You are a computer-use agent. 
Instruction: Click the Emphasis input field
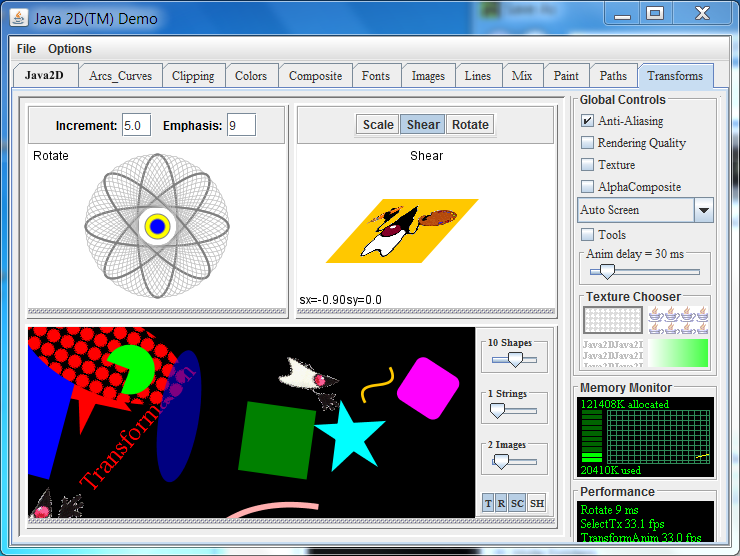click(x=241, y=125)
